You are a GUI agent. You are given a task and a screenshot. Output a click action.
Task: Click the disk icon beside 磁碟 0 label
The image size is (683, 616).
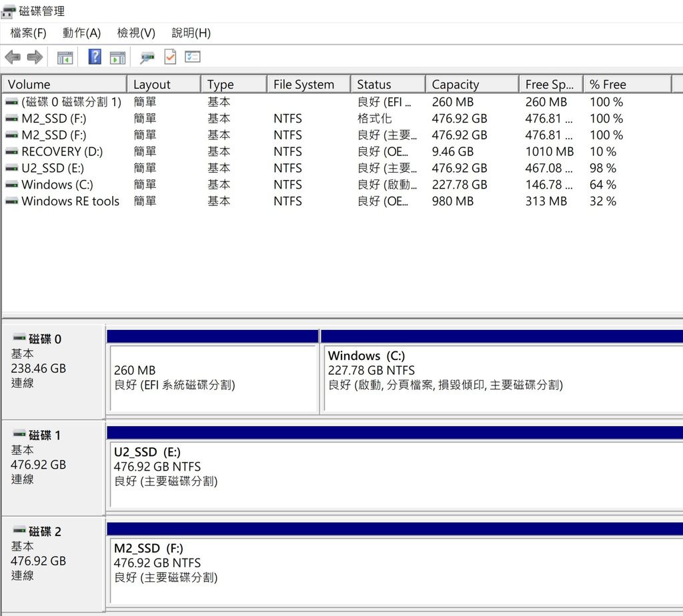[x=19, y=338]
